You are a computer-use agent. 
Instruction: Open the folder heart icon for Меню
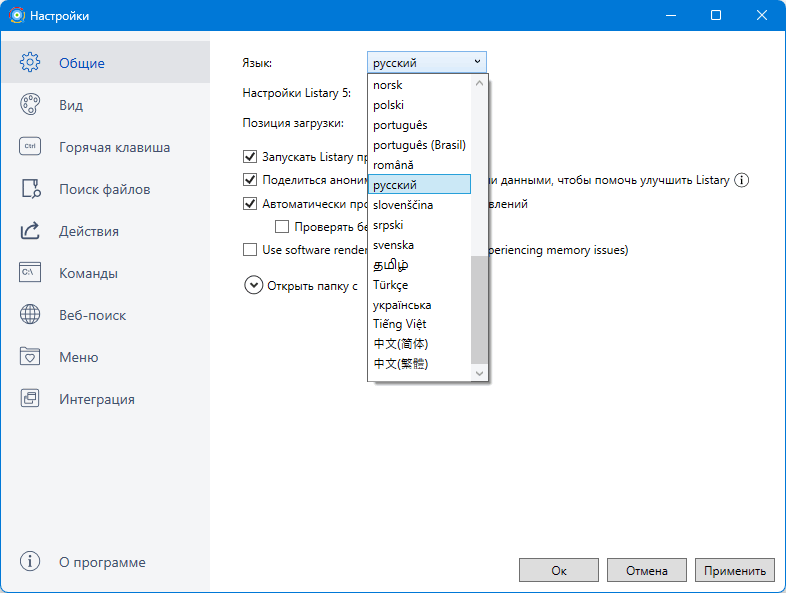tap(30, 356)
